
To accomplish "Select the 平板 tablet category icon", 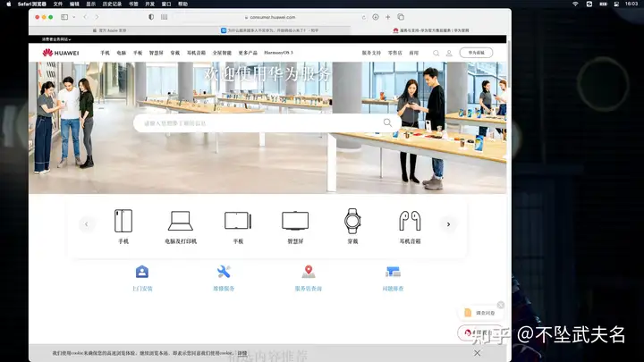I will point(238,221).
